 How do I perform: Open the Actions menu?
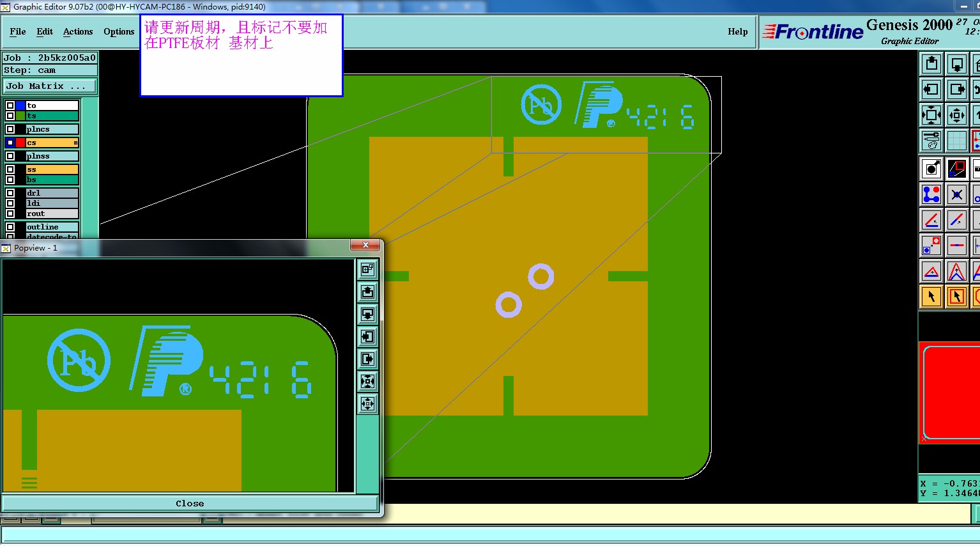(78, 31)
